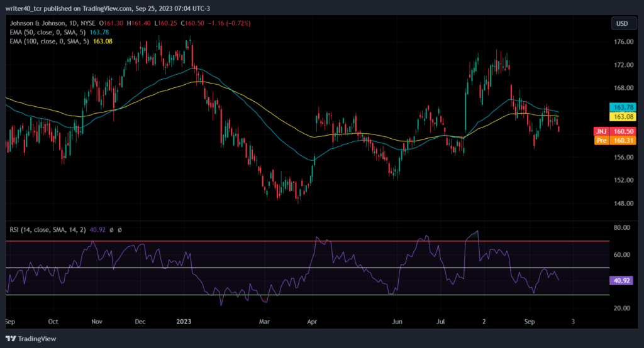Image resolution: width=644 pixels, height=348 pixels.
Task: Click the Jul label on time axis
Action: [440, 322]
